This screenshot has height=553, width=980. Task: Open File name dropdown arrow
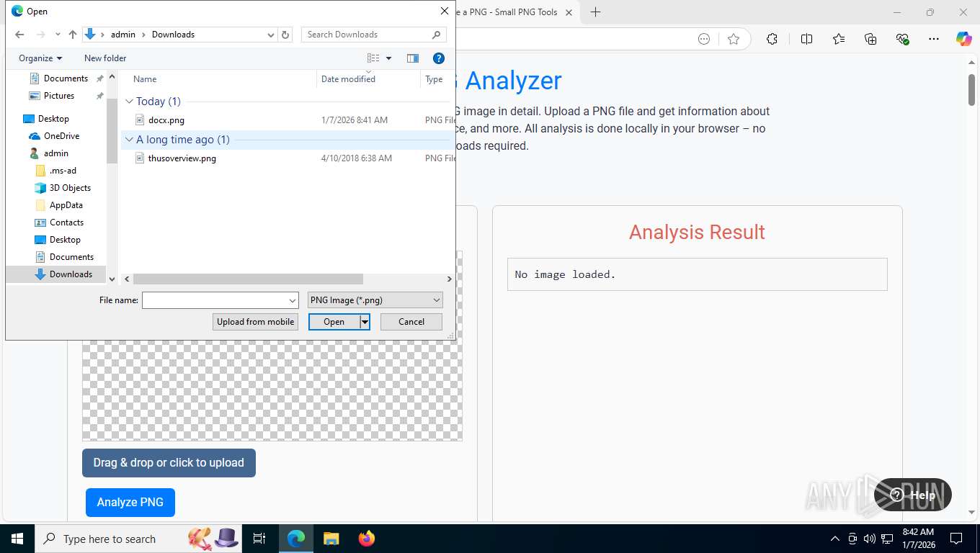point(293,300)
